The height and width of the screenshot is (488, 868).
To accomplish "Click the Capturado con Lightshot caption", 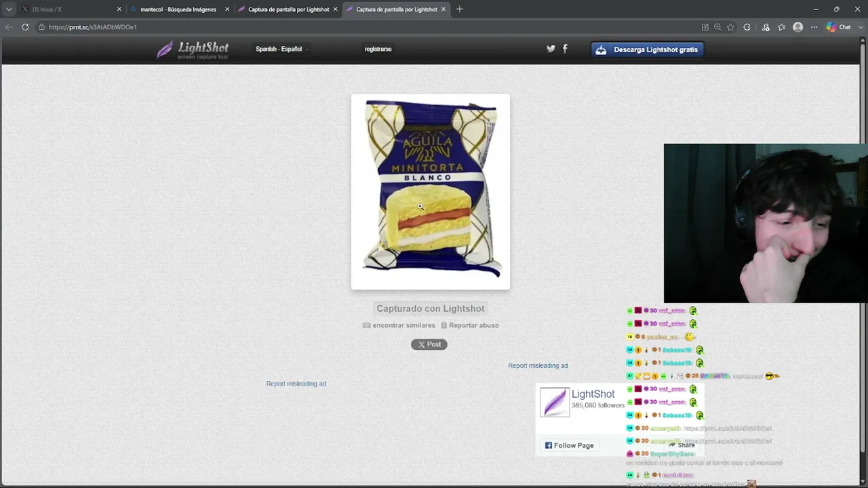I will coord(431,308).
